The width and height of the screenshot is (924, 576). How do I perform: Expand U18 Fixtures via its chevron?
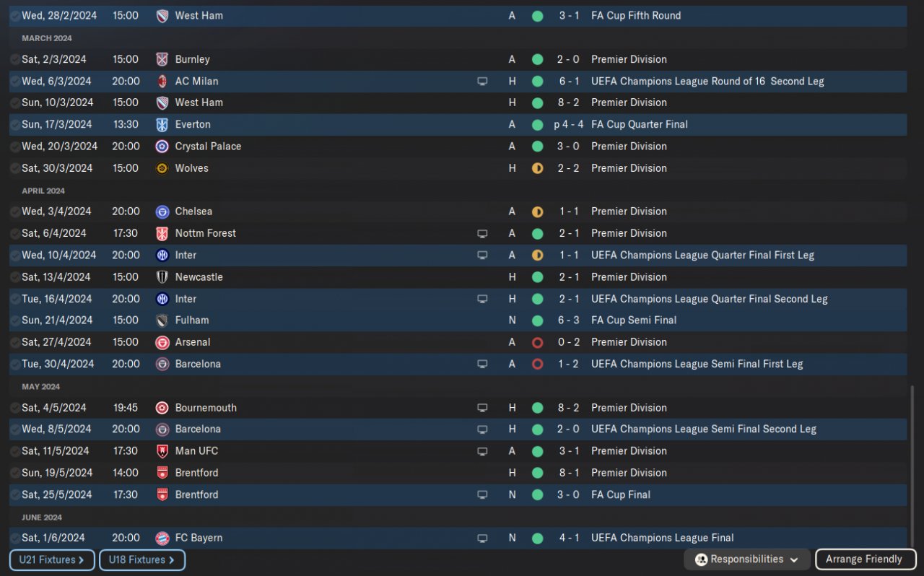point(172,560)
